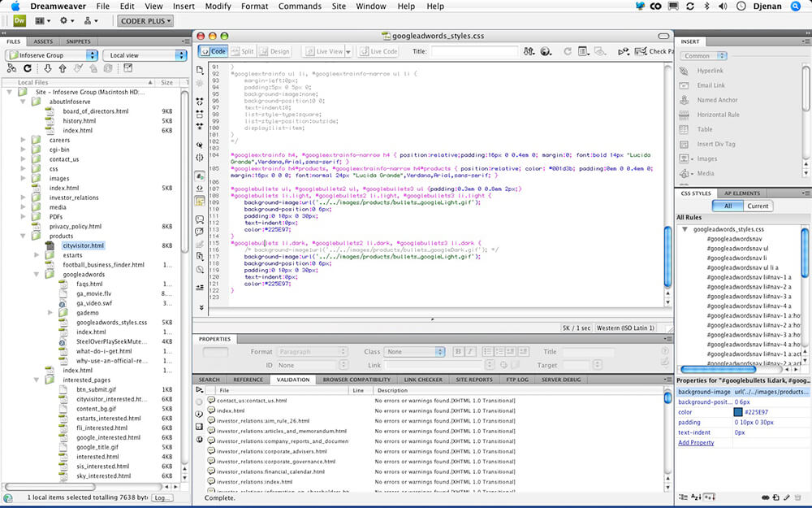Switch to the Link Checker tab

[423, 380]
